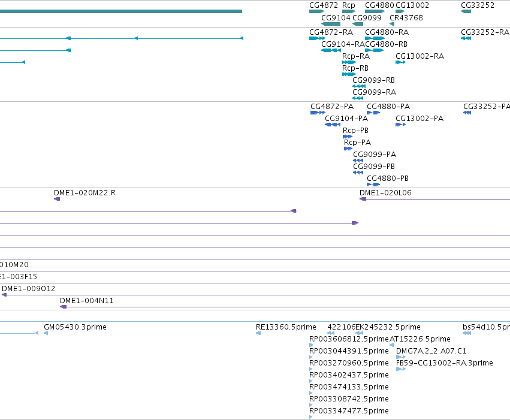This screenshot has height=420, width=510.
Task: Click the FB59-CG13002-RA.3prime EST label
Action: point(445,364)
